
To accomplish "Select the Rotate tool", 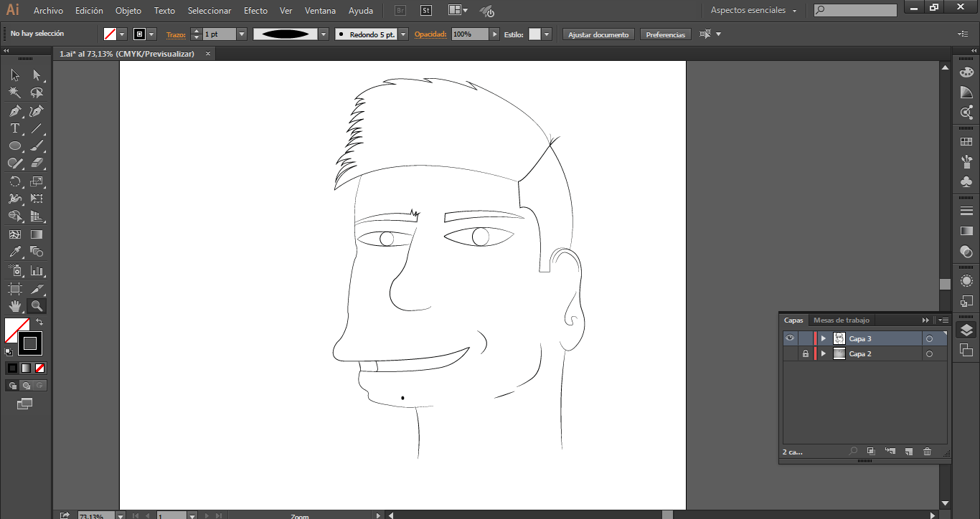I will click(14, 182).
